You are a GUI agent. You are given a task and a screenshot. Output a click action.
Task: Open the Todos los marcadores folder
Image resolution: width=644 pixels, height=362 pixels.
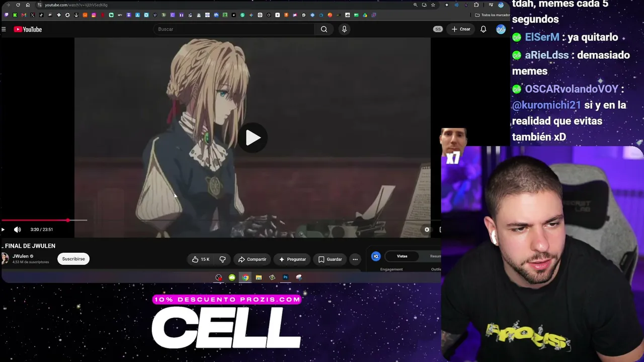(x=493, y=15)
